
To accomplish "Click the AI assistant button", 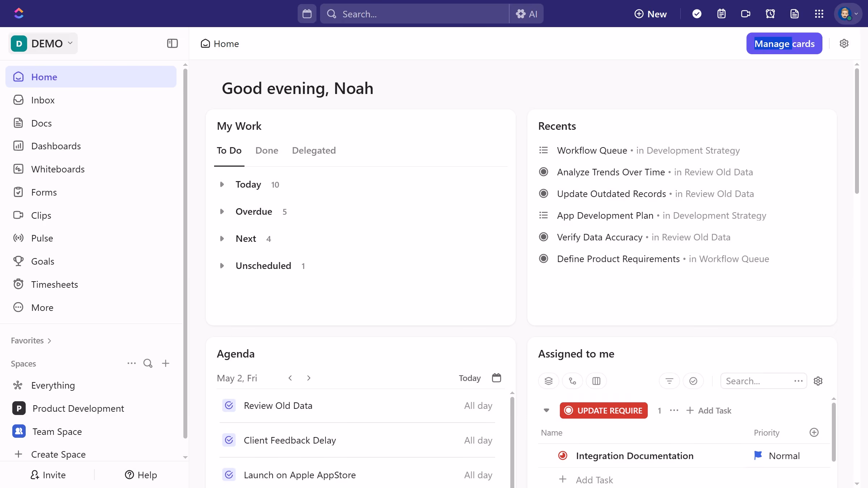I will 527,14.
